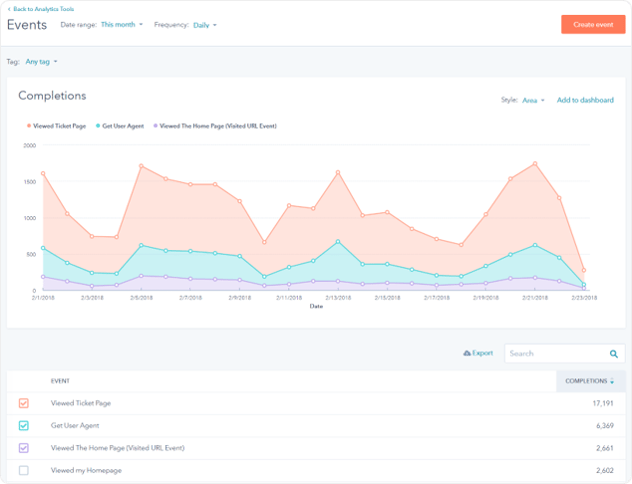632x484 pixels.
Task: Sort table by Completions column header
Action: click(x=588, y=381)
